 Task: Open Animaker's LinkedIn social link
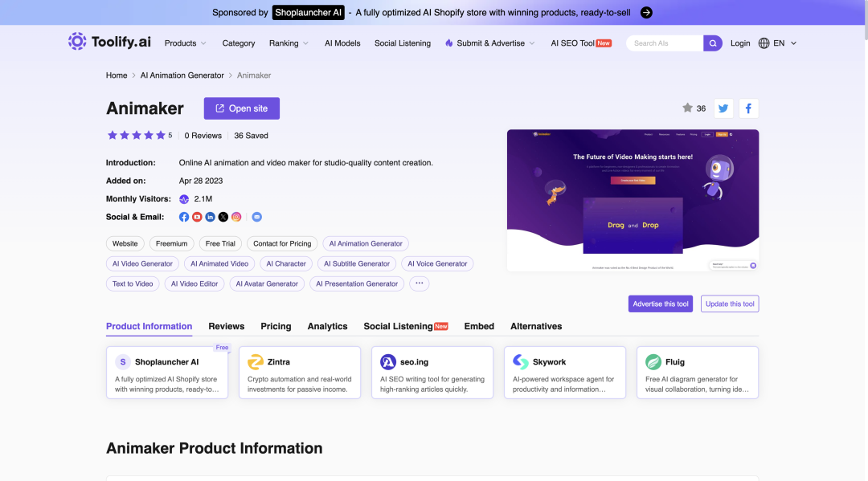click(211, 217)
